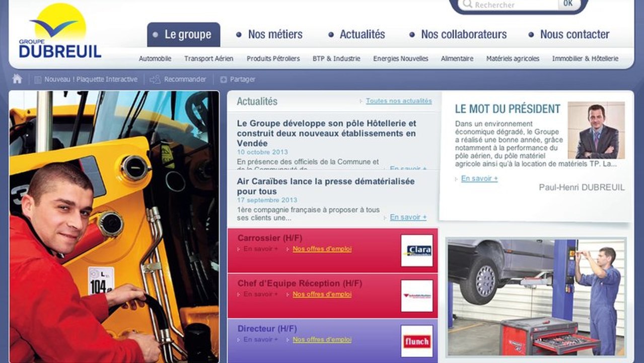Open En savoir + in Le Mot du Président

tap(479, 178)
